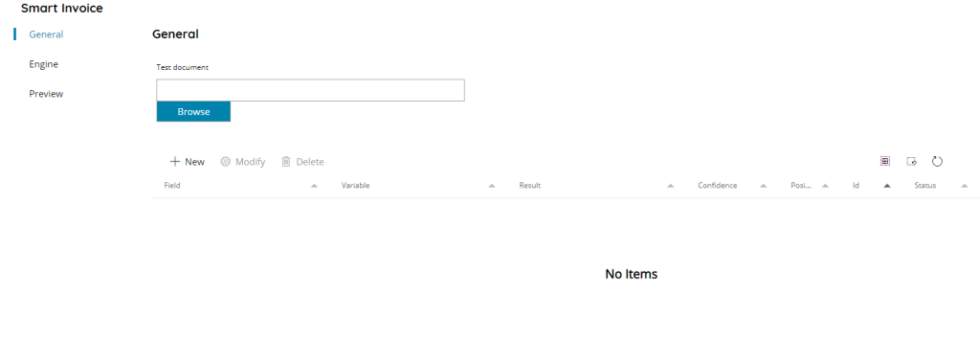Click the filter view icon beside refresh

pyautogui.click(x=912, y=162)
